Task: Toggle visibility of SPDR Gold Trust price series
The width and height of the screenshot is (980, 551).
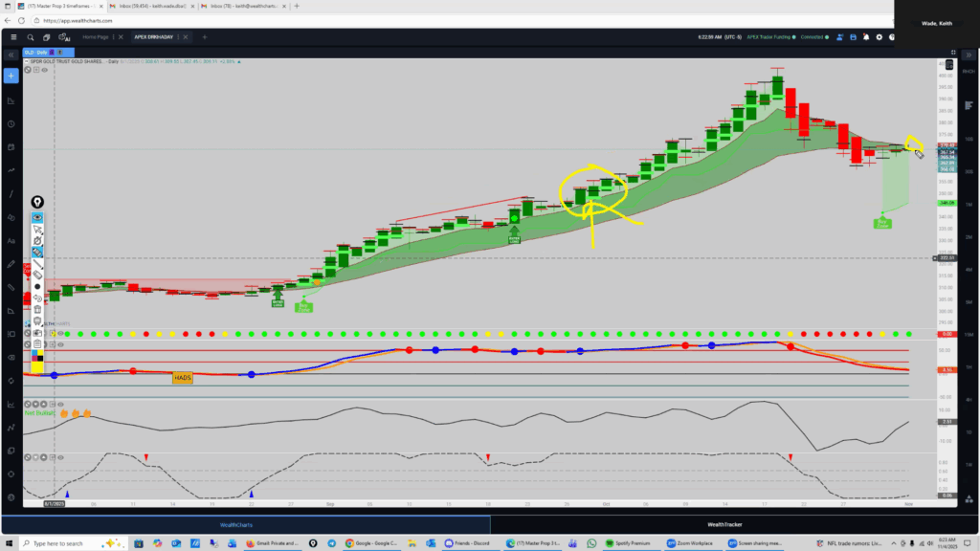Action: click(x=44, y=70)
